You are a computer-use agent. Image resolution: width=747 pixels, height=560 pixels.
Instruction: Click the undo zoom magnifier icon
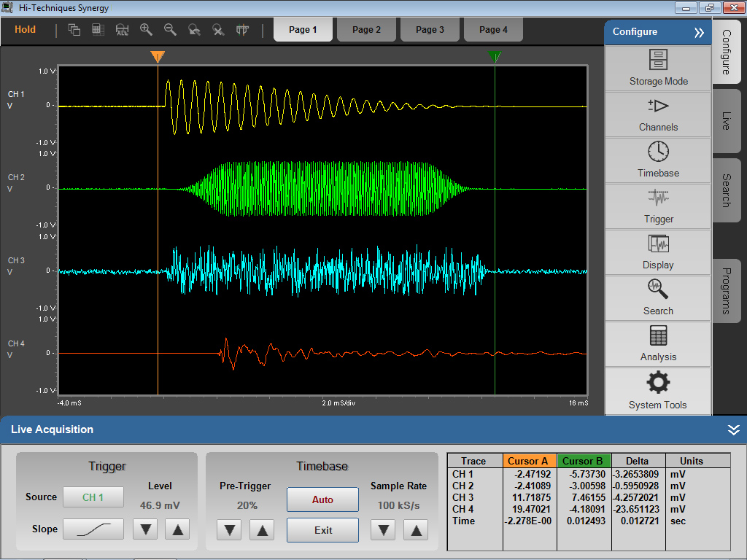(194, 29)
